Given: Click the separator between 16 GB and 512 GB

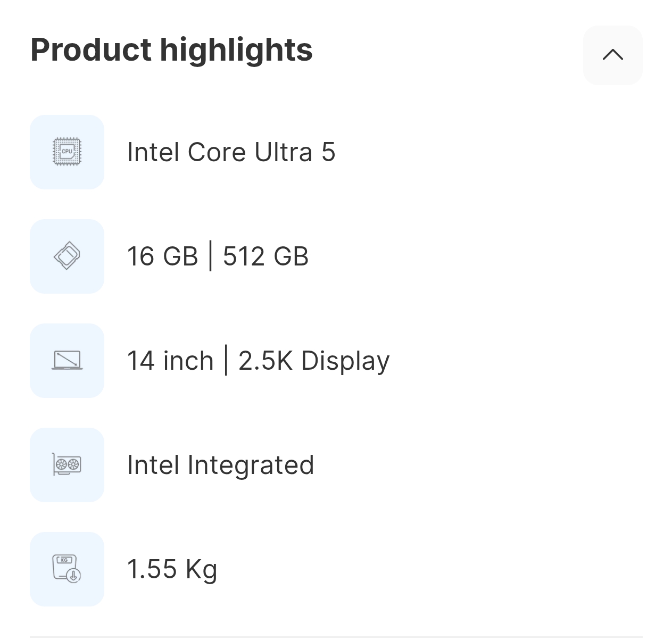Looking at the screenshot, I should click(x=211, y=256).
